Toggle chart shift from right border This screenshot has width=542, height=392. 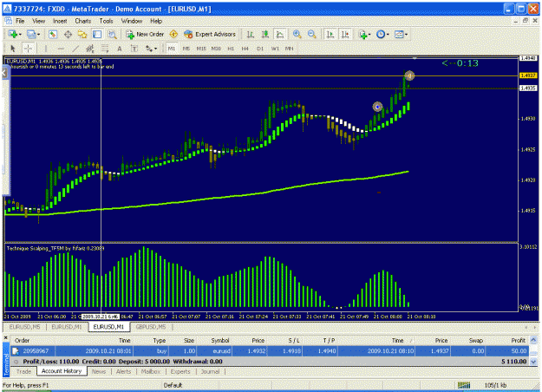point(345,34)
